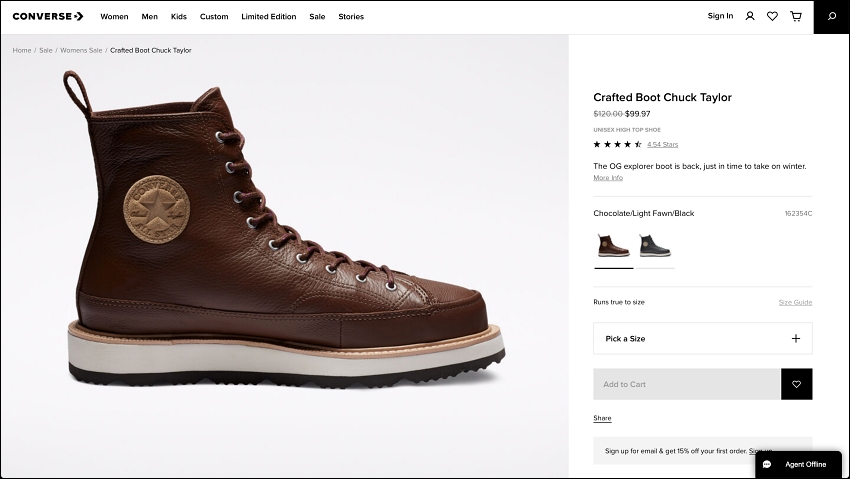Open the Agent Offline chat widget
Screen dimensions: 850x479
click(x=799, y=464)
